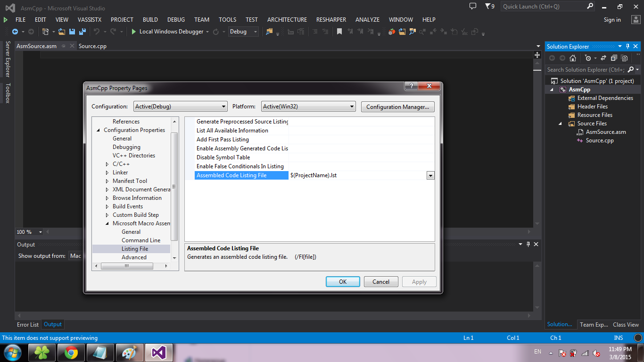Switch to the Class View panel tab
The image size is (644, 362).
tap(626, 324)
